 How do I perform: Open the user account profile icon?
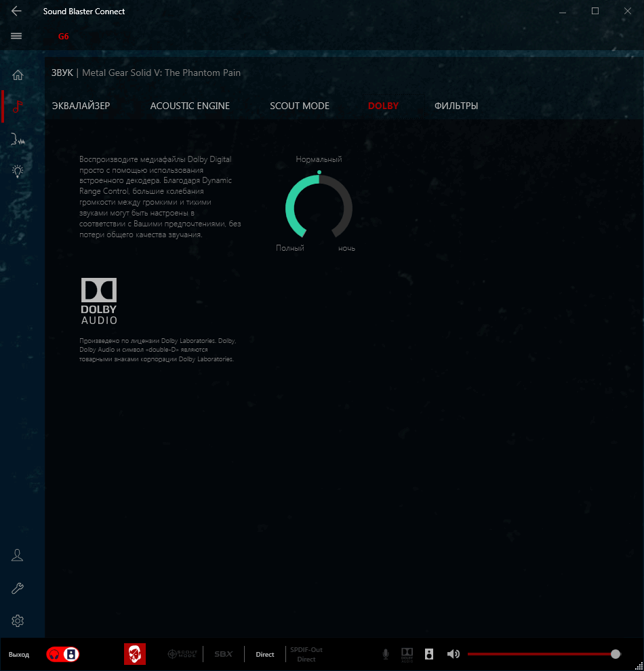[18, 555]
